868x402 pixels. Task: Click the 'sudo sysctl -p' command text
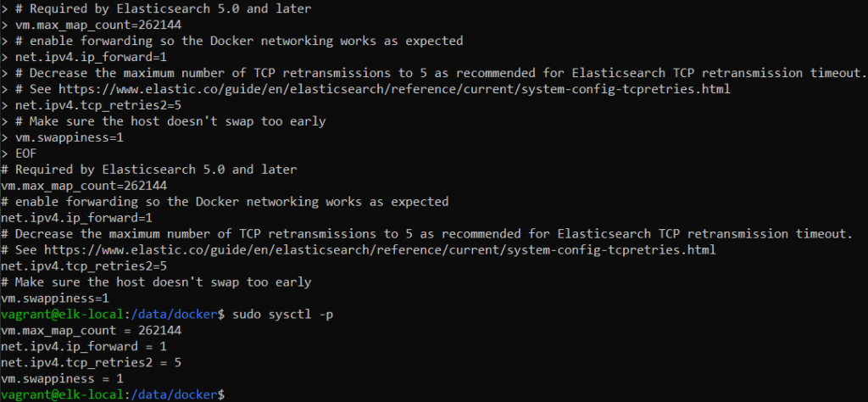tap(283, 315)
